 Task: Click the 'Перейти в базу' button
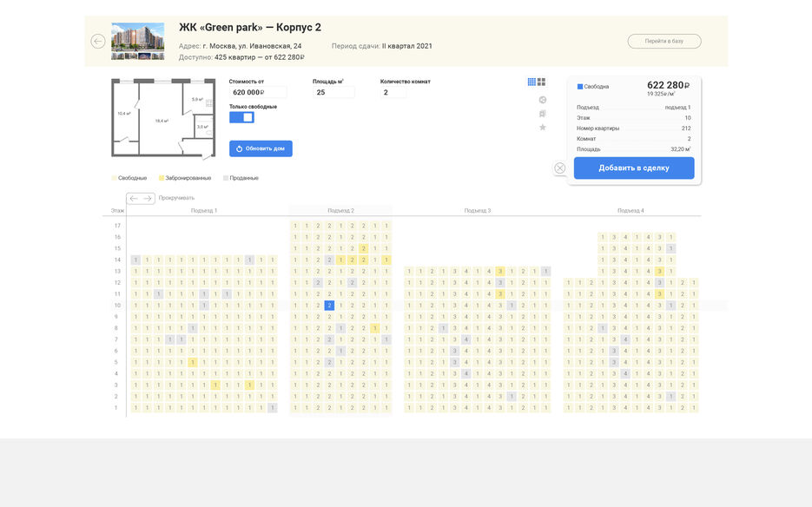coord(664,42)
